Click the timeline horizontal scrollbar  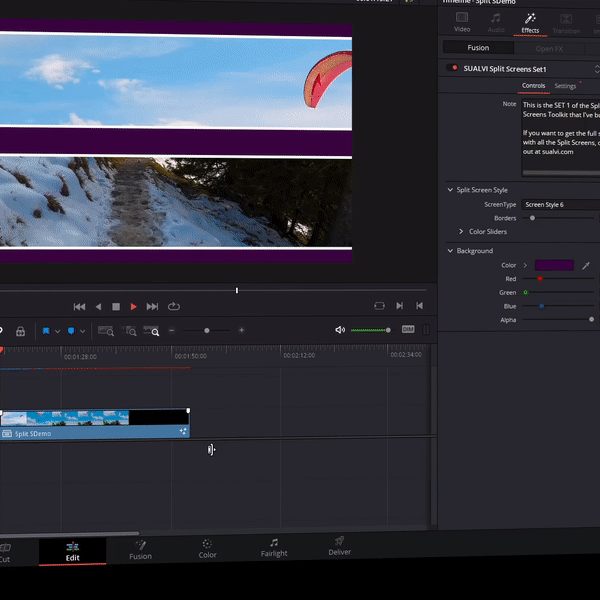[x=69, y=533]
